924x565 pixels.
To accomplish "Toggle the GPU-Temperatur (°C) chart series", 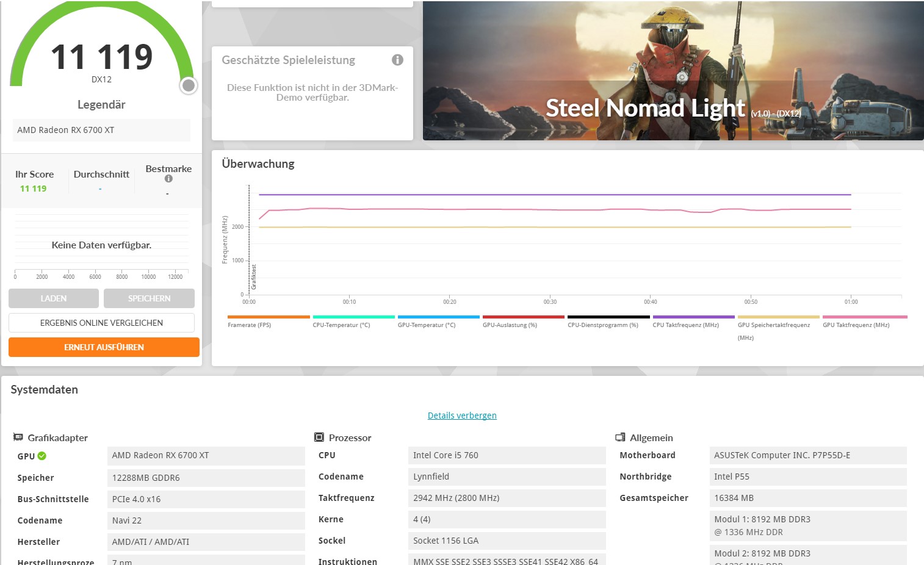I will coord(439,322).
